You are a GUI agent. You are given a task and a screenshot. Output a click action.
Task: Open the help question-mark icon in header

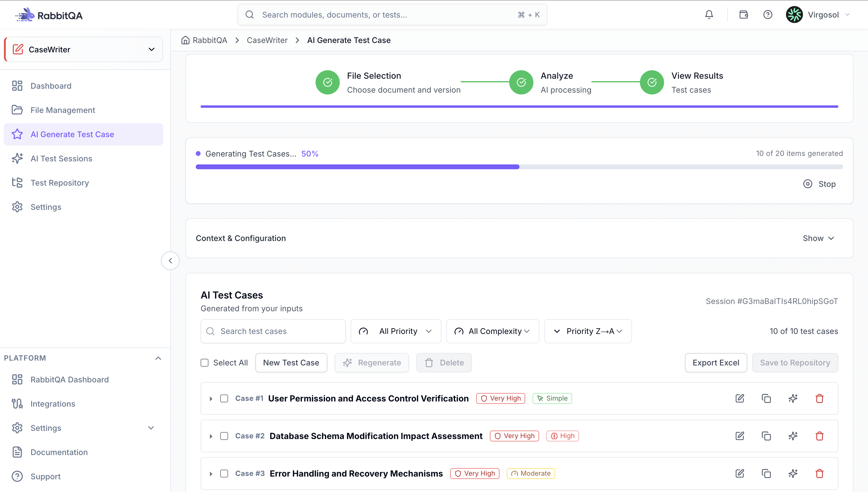pyautogui.click(x=767, y=15)
